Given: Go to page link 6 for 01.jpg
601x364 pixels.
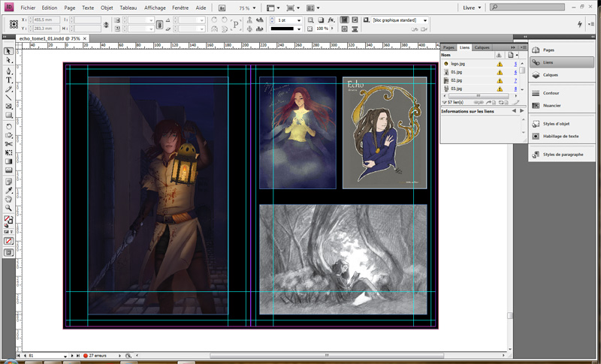Looking at the screenshot, I should pyautogui.click(x=515, y=72).
